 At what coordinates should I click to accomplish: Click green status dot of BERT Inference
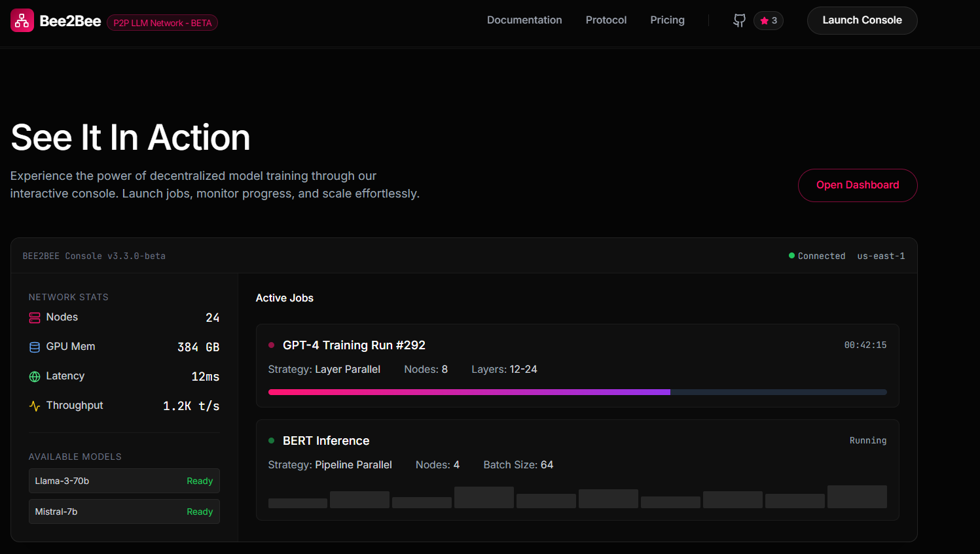pyautogui.click(x=271, y=440)
